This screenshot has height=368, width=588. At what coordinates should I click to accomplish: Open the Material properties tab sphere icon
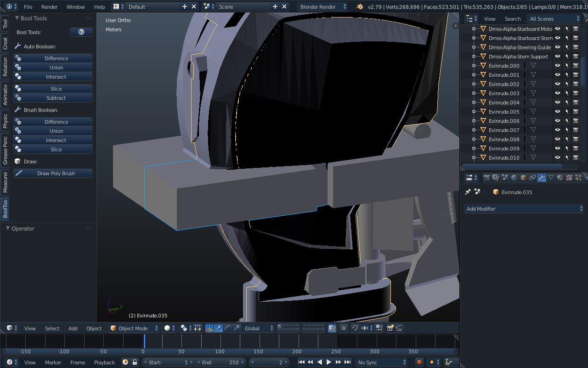560,177
